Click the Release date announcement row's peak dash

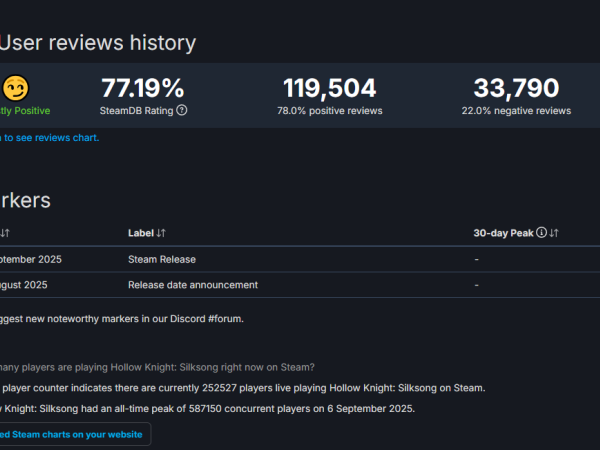(x=476, y=285)
